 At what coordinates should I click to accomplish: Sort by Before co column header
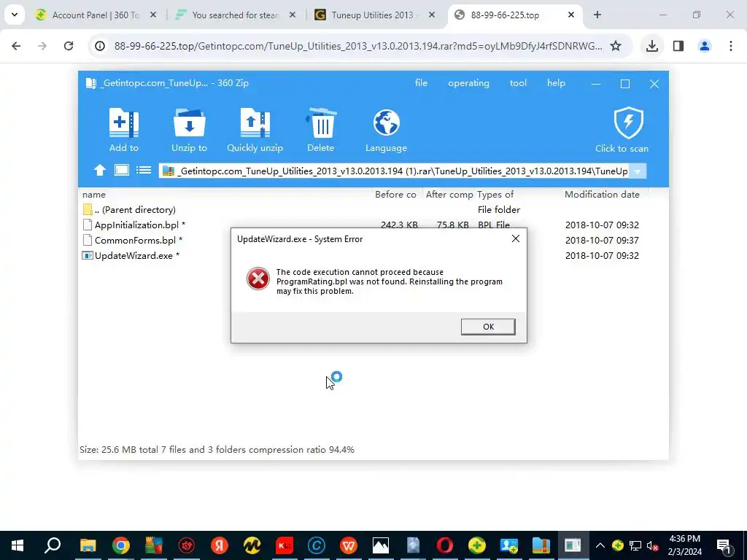pos(395,194)
